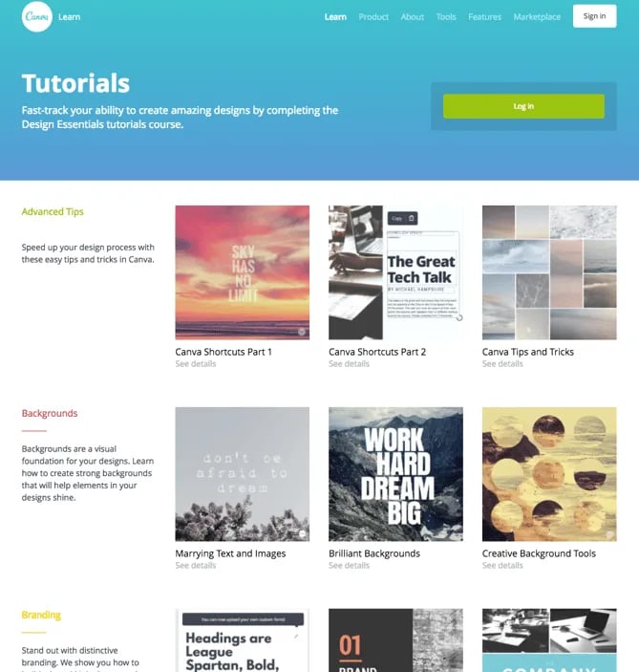Viewport: 639px width, 672px height.
Task: Open the Work Hard Dream Big thumbnail
Action: point(395,474)
